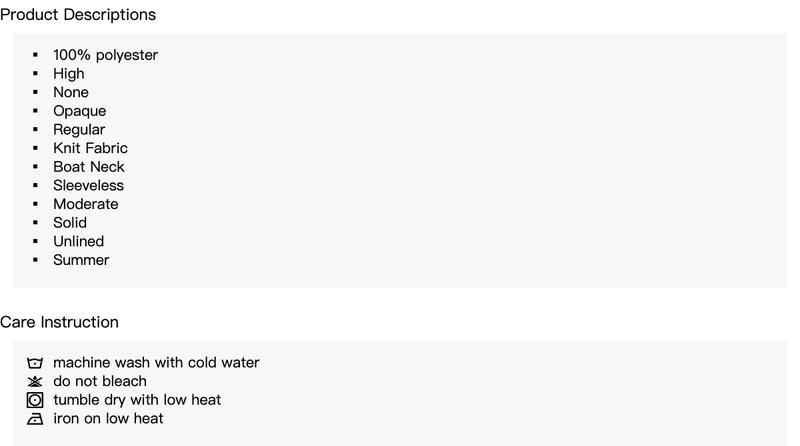800x446 pixels.
Task: Click 'tumble dry with low heat' text
Action: click(x=137, y=400)
